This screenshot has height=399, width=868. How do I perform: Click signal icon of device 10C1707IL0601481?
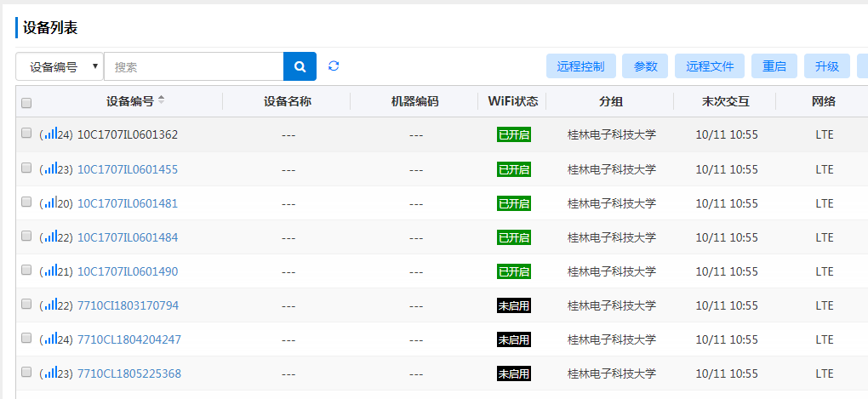[x=50, y=202]
